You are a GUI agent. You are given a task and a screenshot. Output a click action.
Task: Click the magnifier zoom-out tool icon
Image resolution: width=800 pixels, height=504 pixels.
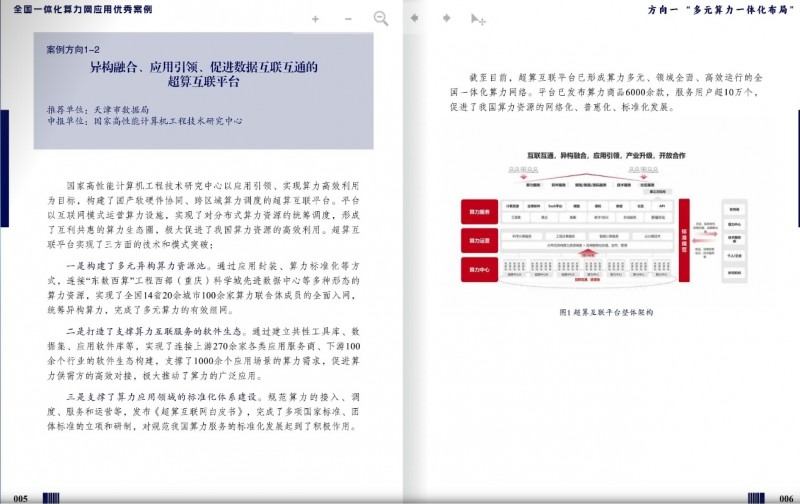[381, 18]
